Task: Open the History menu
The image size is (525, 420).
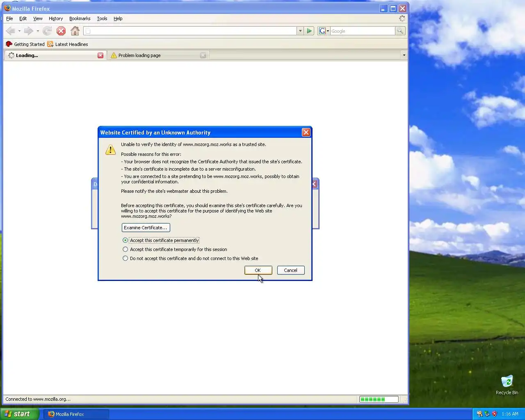Action: click(x=56, y=18)
